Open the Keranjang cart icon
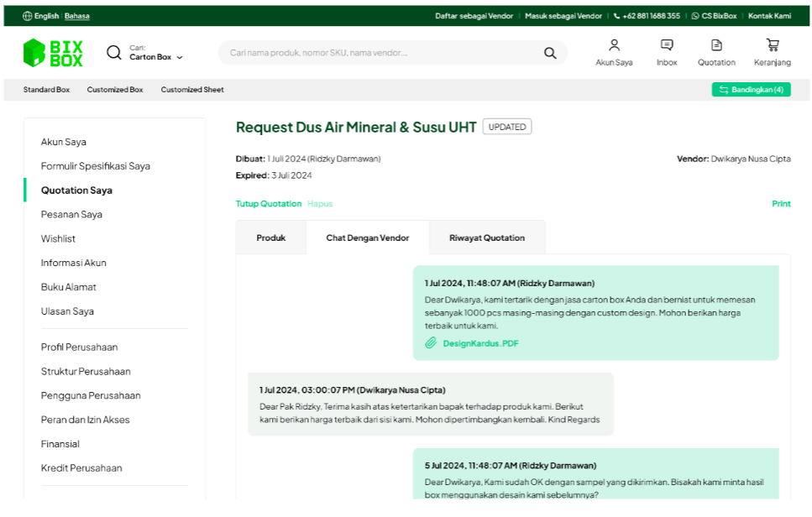Image resolution: width=812 pixels, height=517 pixels. [772, 45]
